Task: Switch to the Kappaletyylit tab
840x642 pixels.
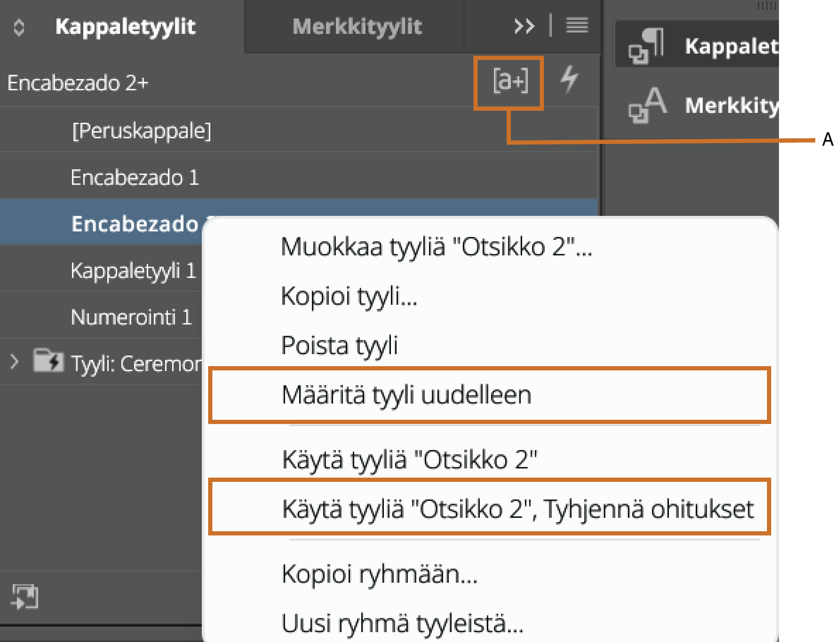Action: 126,26
